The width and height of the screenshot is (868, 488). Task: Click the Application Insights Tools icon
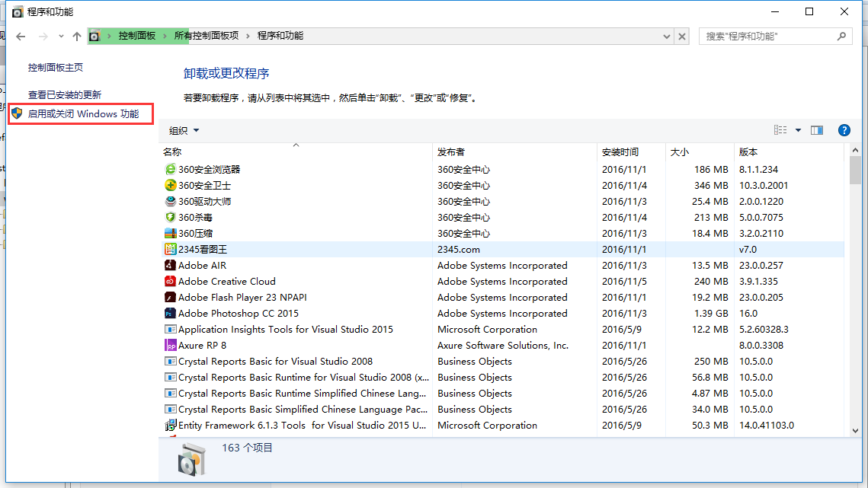[170, 329]
